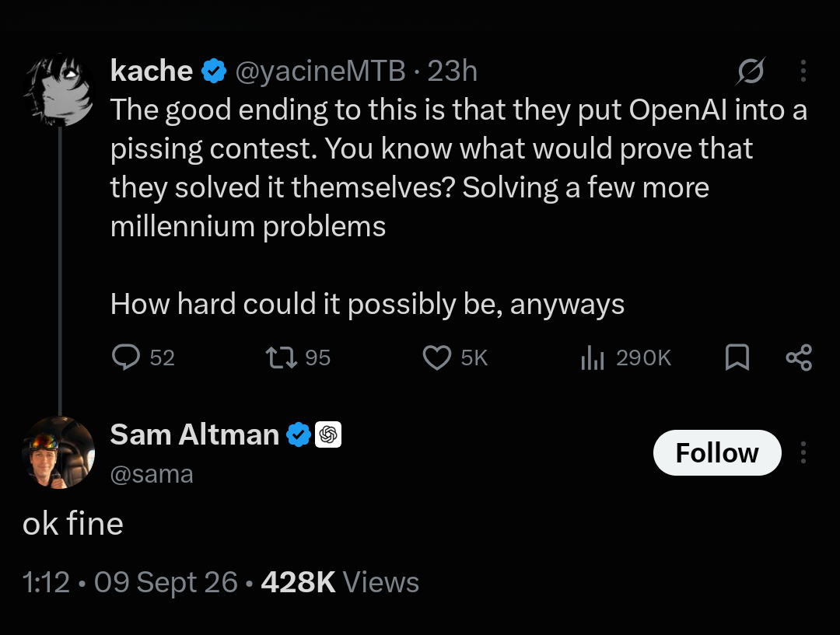The height and width of the screenshot is (635, 840).
Task: Click the Grok slash-circle icon on kache's tweet
Action: pos(751,71)
